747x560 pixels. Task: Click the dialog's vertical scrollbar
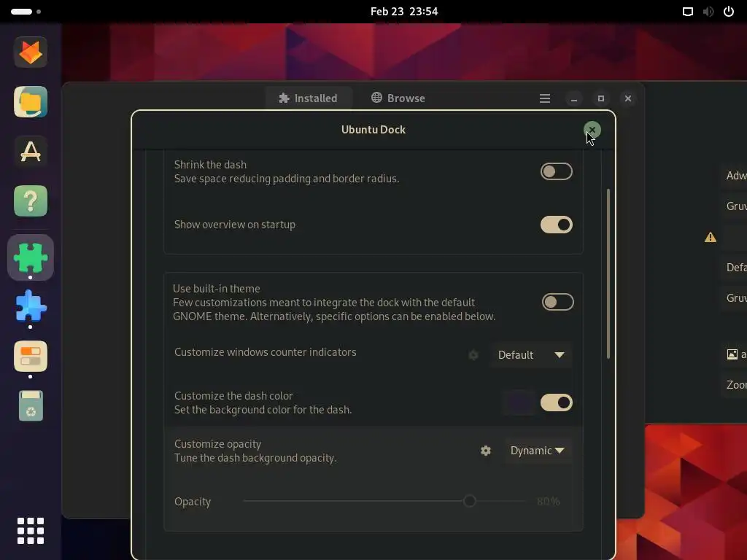point(608,273)
